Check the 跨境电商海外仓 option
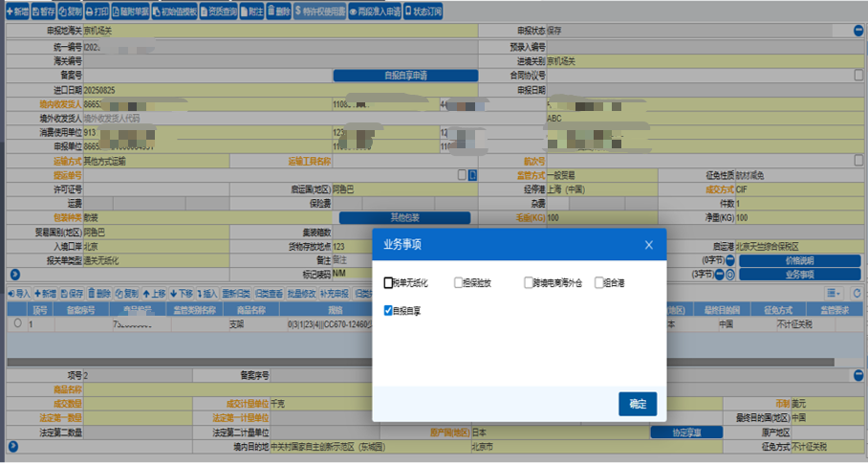This screenshot has height=464, width=868. (x=529, y=283)
